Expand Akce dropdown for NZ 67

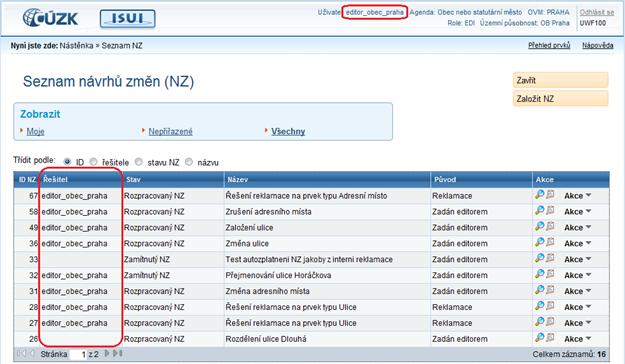578,196
